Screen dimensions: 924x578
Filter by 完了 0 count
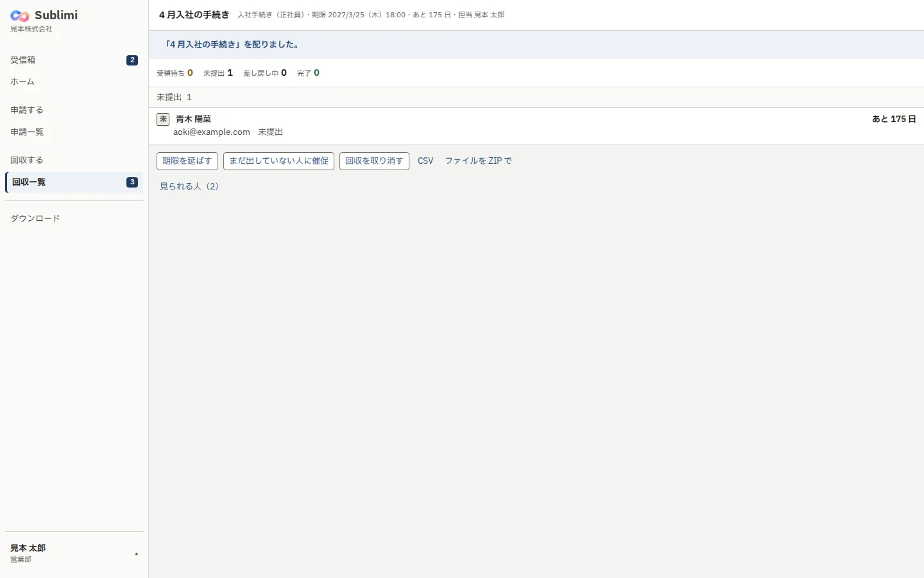[x=308, y=73]
